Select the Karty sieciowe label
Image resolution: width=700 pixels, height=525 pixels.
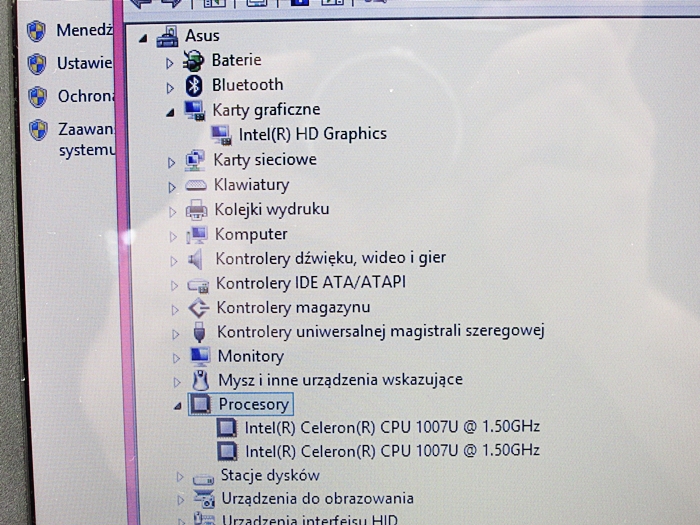(265, 160)
